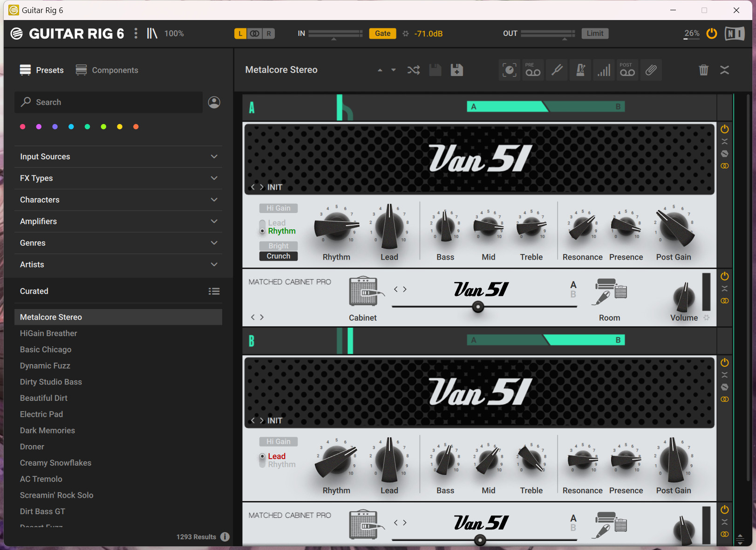Load the Dynamic Fuzz preset
Screen dimensions: 756x550
(118, 366)
